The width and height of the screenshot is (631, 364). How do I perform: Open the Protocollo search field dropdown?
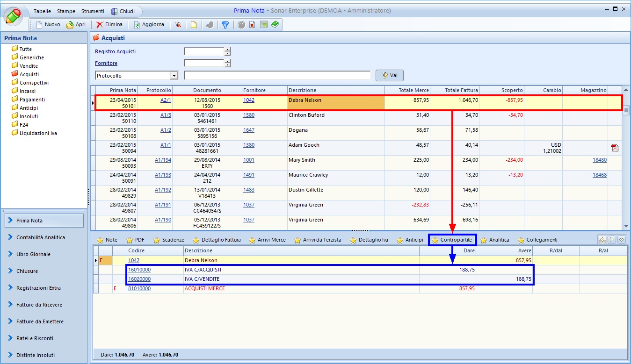coord(174,76)
